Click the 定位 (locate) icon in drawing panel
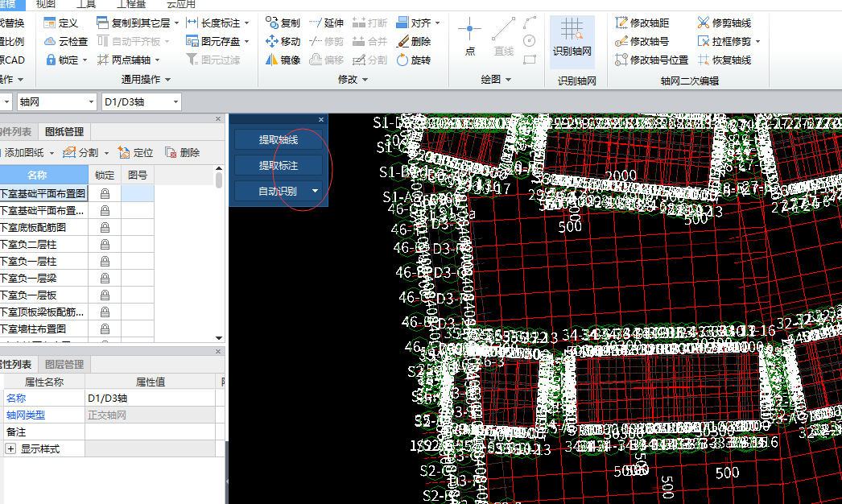842x504 pixels. pos(124,153)
